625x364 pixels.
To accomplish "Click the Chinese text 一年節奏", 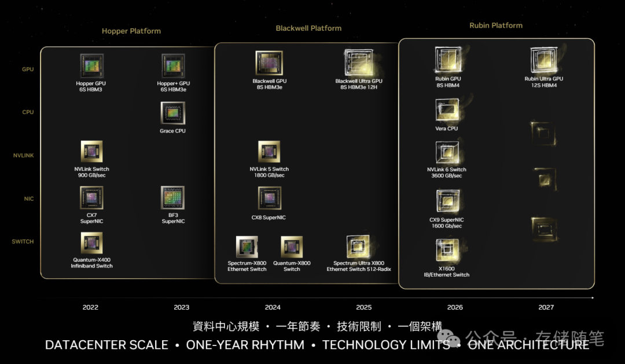I will click(298, 326).
